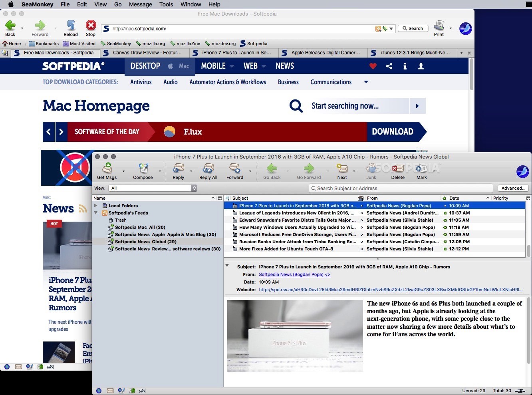Open the MOBILE dropdown in Softpedia nav

(x=231, y=66)
